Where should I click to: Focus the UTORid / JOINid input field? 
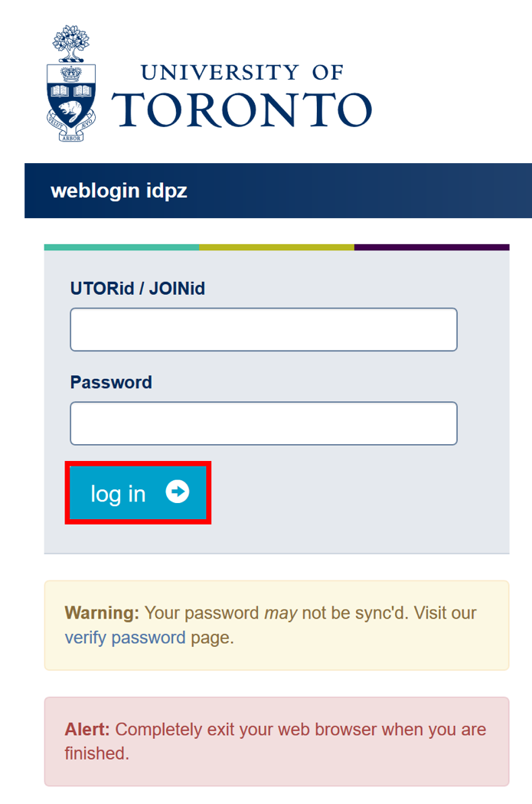263,329
